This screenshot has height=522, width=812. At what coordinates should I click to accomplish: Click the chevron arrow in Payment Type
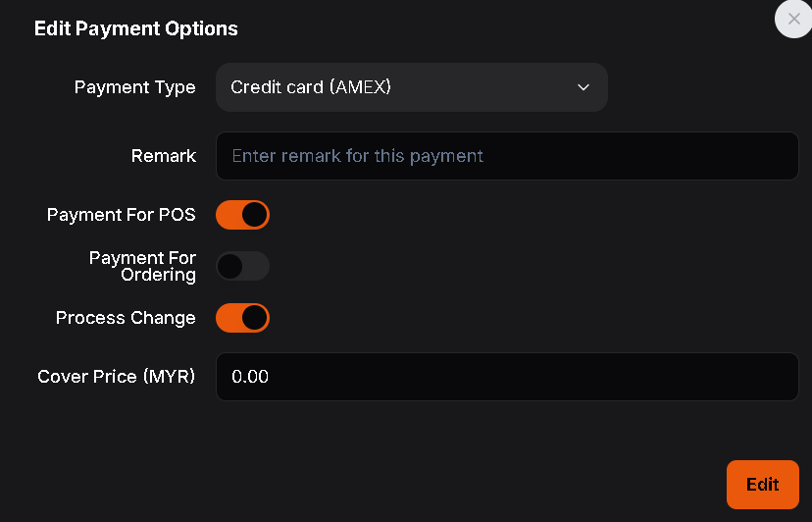click(x=584, y=87)
